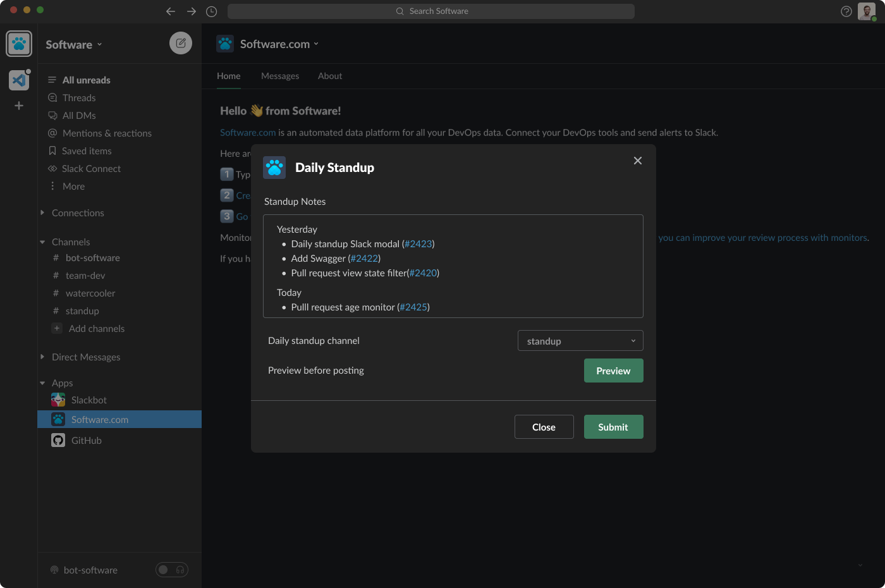Viewport: 885px width, 588px height.
Task: Click inside the Standup Notes text box
Action: (453, 266)
